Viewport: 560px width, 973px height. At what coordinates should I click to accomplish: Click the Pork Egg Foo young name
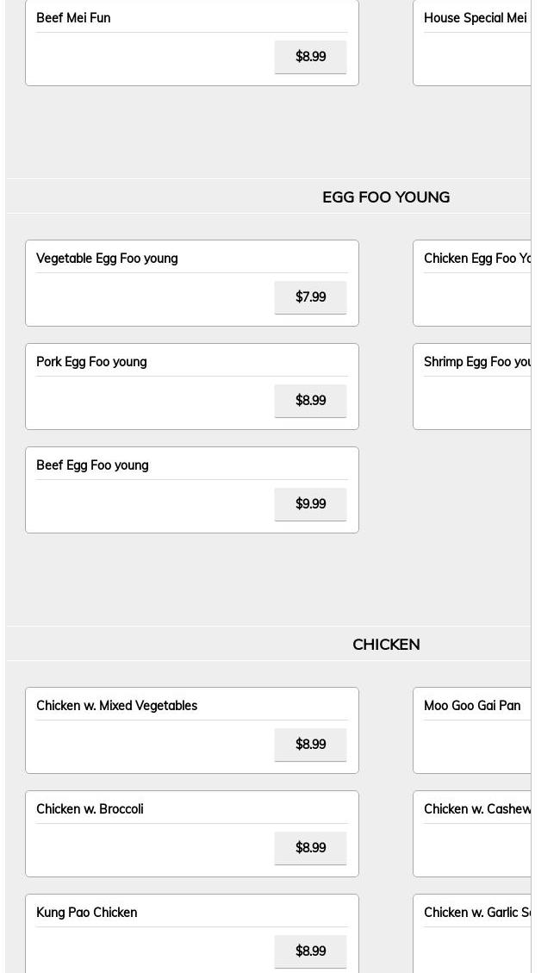coord(91,362)
